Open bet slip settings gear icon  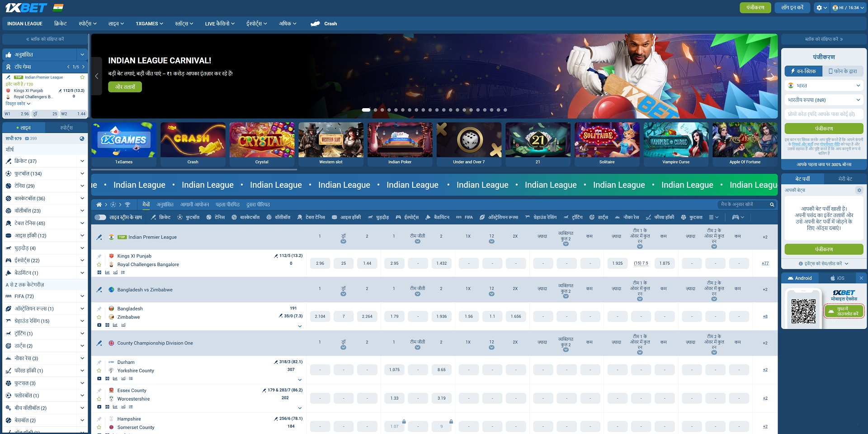[859, 190]
